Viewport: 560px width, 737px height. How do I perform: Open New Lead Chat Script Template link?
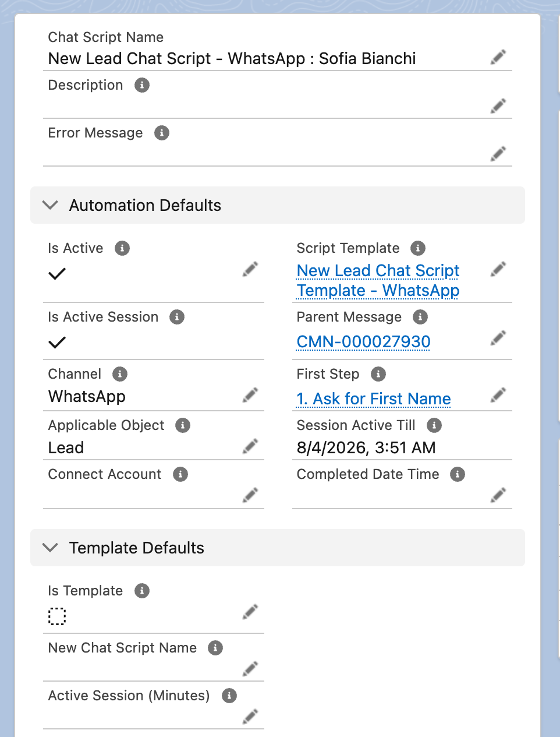(378, 280)
